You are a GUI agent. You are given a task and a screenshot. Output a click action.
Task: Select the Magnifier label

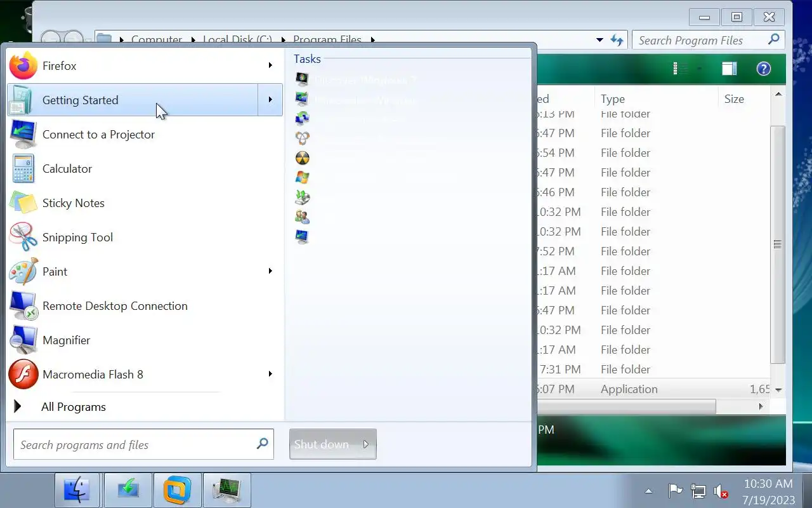[67, 340]
